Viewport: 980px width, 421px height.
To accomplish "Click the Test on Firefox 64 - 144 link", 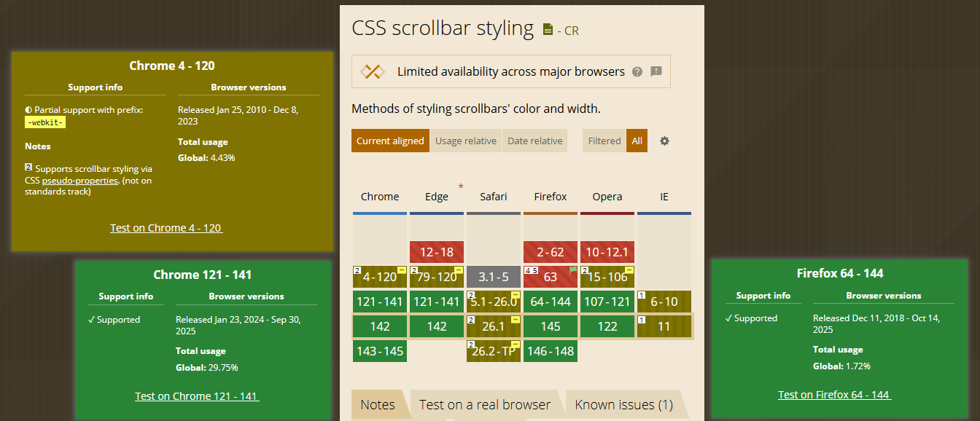I will (x=834, y=395).
